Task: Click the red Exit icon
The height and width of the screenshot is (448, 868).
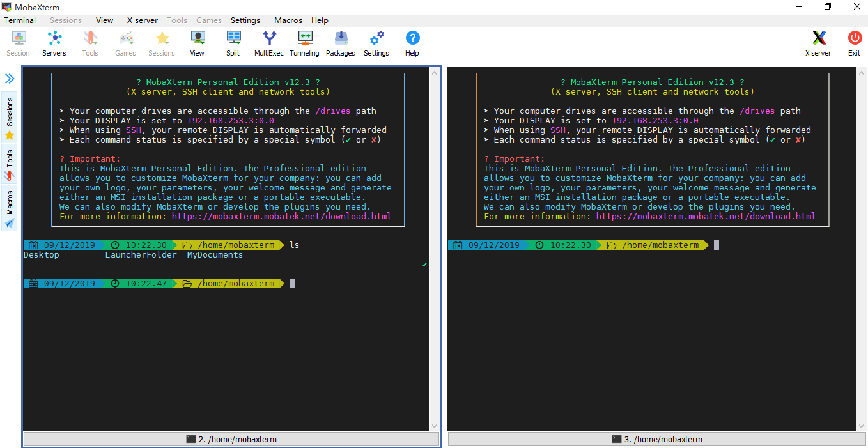Action: (x=855, y=43)
